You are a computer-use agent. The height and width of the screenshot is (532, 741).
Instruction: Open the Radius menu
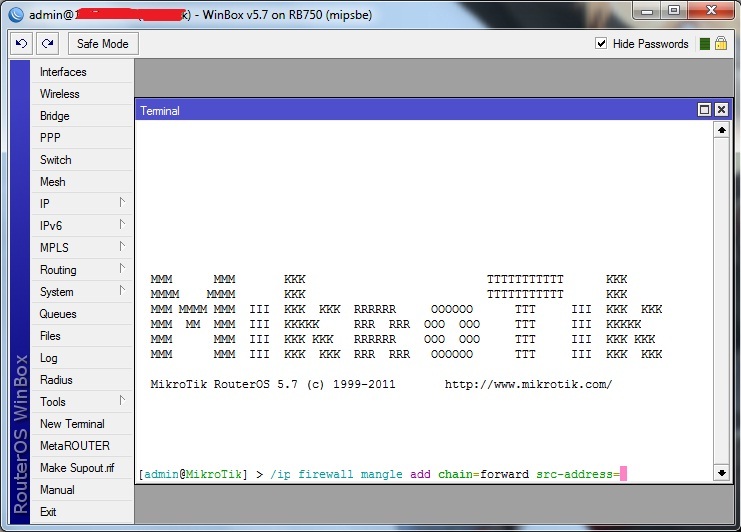click(x=81, y=380)
